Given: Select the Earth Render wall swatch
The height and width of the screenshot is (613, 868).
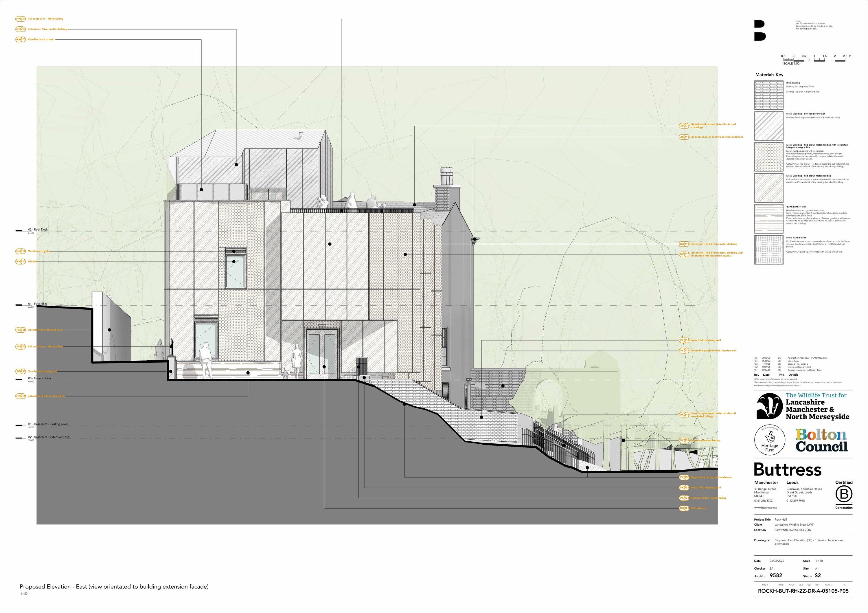Looking at the screenshot, I should 768,219.
